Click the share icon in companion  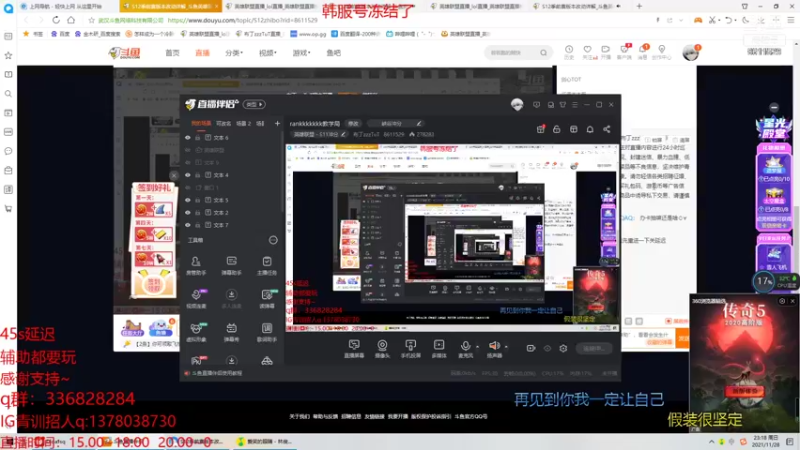607,129
